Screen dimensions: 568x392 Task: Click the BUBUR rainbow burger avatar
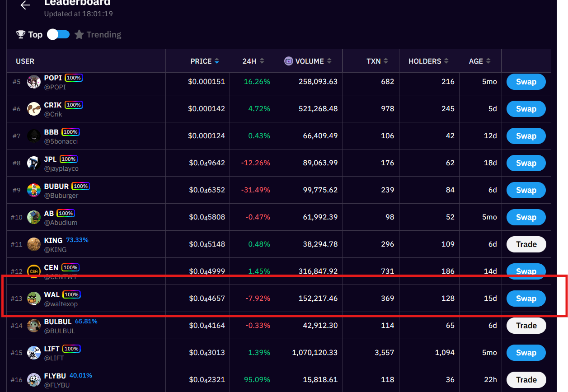point(34,190)
